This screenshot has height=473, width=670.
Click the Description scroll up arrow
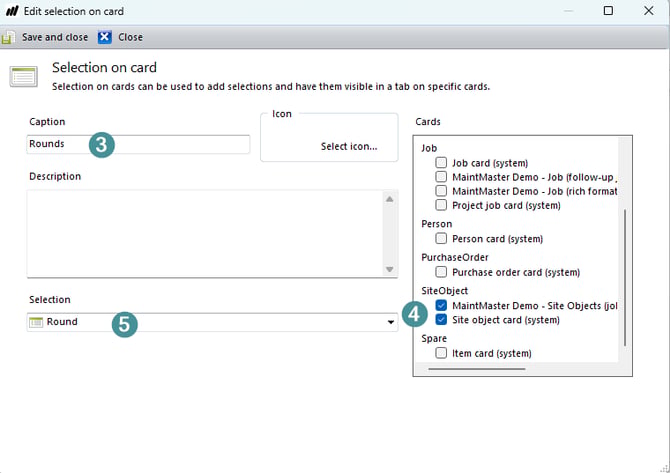(x=390, y=199)
